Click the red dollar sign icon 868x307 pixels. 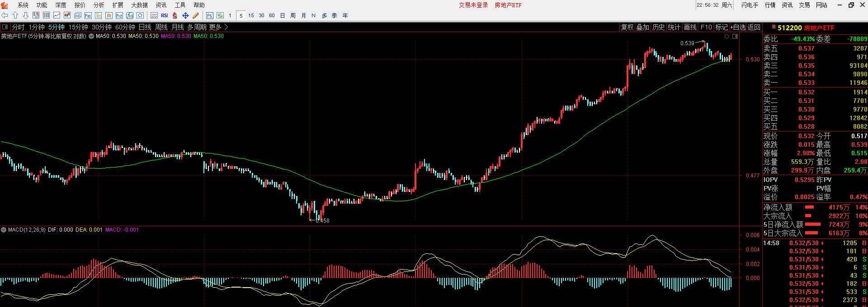coord(175,15)
